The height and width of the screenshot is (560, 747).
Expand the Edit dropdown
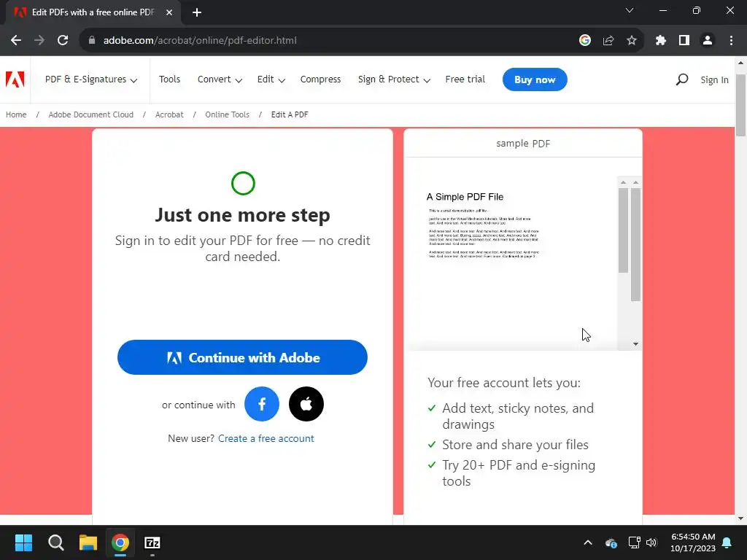(271, 79)
